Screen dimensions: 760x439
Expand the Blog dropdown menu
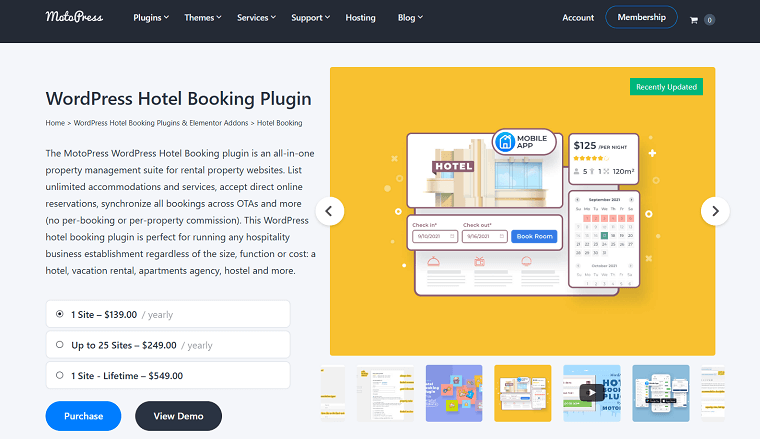tap(410, 17)
